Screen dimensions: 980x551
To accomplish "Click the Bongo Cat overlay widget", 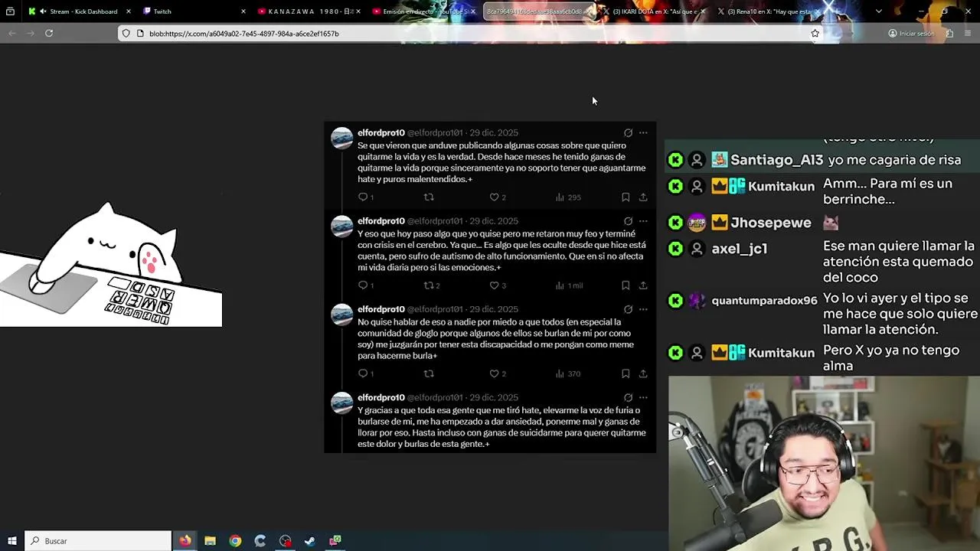I will click(111, 264).
